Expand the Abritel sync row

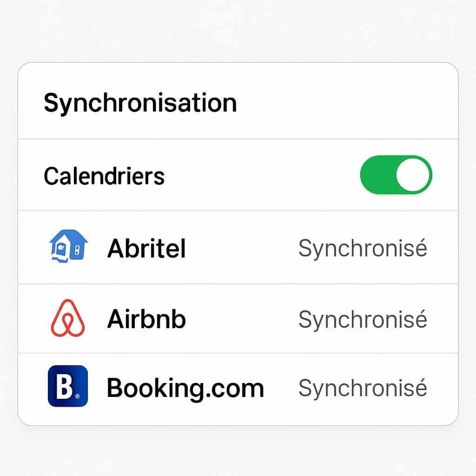coord(238,248)
